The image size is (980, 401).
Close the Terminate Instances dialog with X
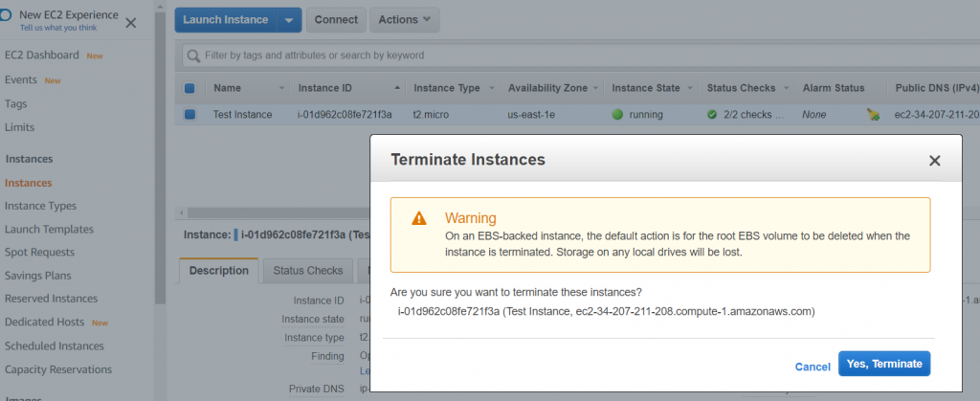tap(934, 161)
